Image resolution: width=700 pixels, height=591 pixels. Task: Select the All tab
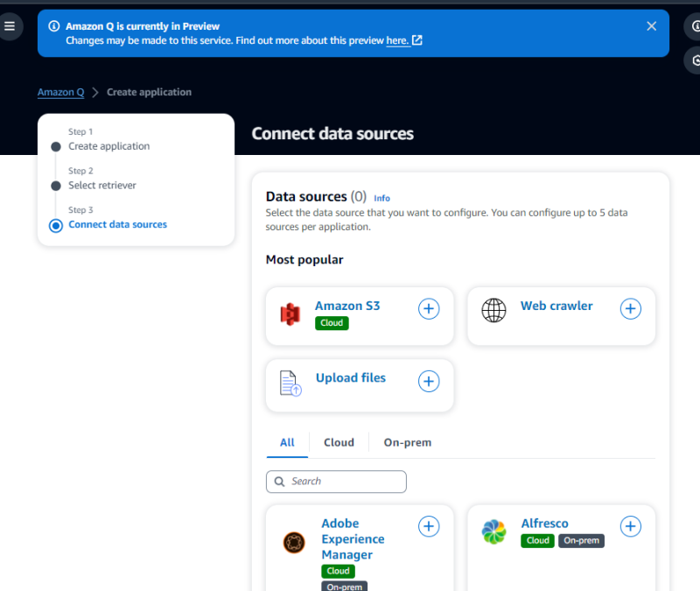pos(287,443)
